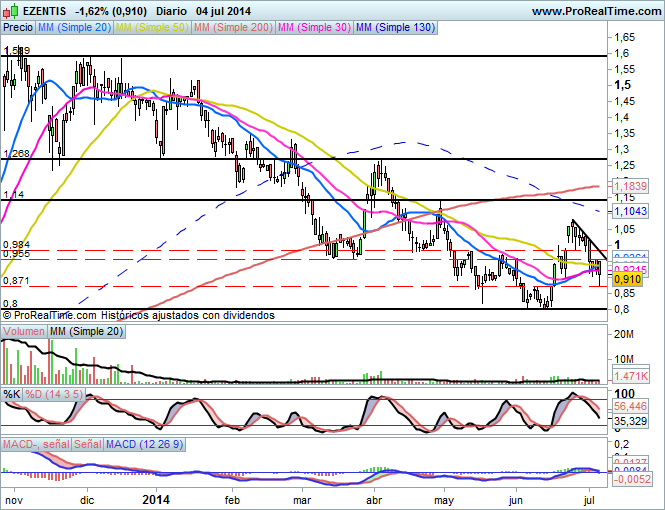Click the 1,1043 moving average price tag
The image size is (665, 510).
click(x=632, y=212)
